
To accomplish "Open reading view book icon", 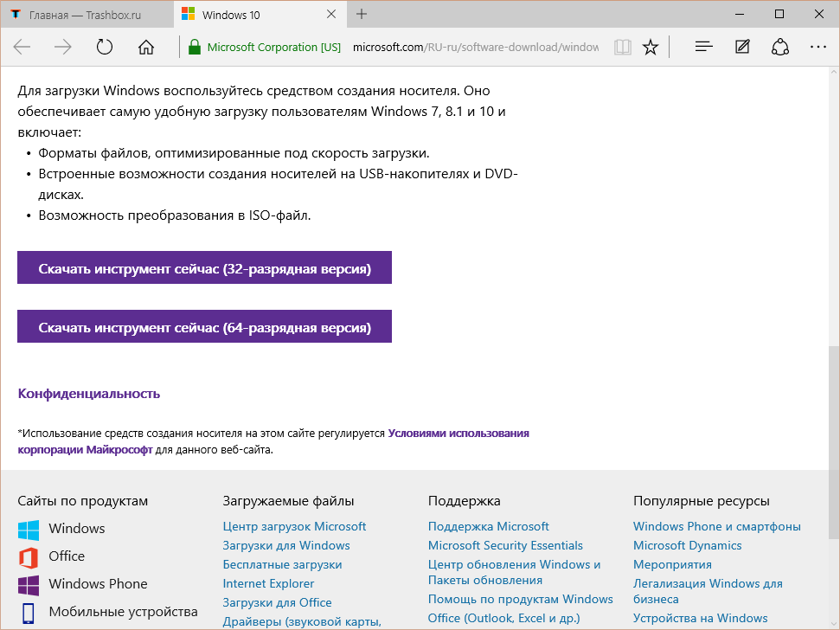I will click(623, 47).
